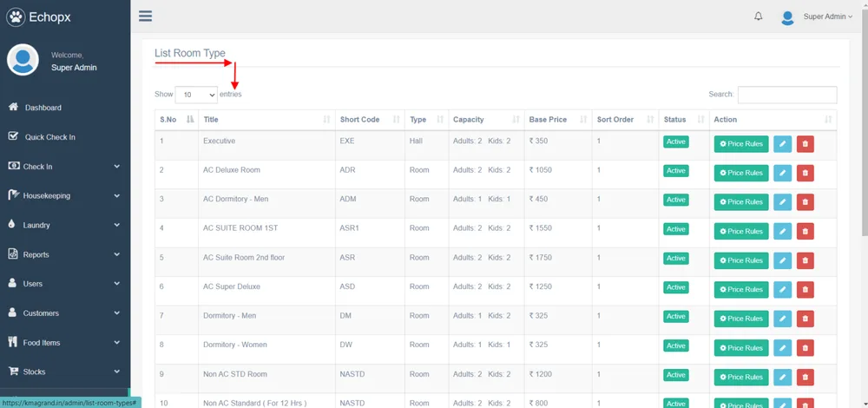Edit the Dormitory - Women row

782,347
